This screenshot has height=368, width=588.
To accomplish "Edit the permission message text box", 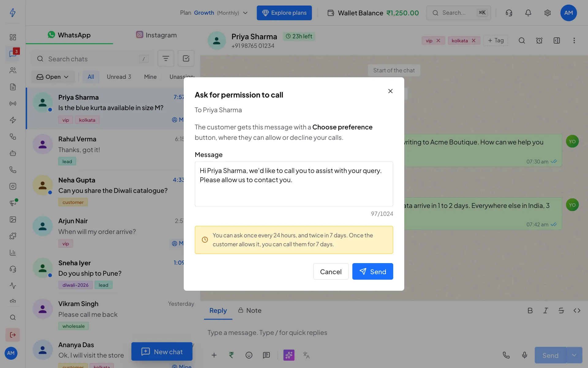I will 294,184.
